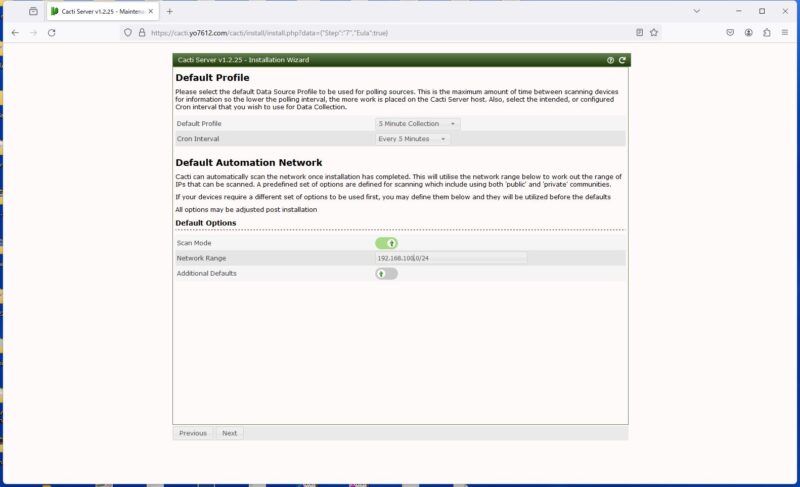Select the Cacti Server v1.2.25 tab
Screen dimensions: 800x487
point(102,11)
